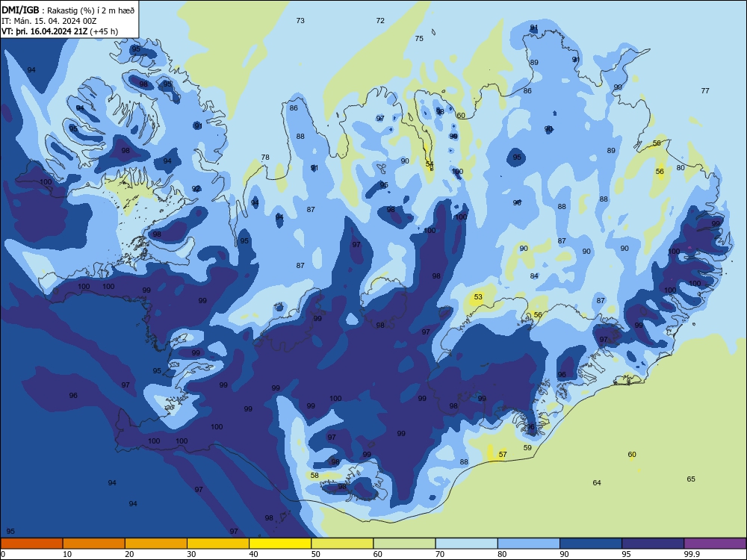Click the 10–20 orange legend swatch

94,544
